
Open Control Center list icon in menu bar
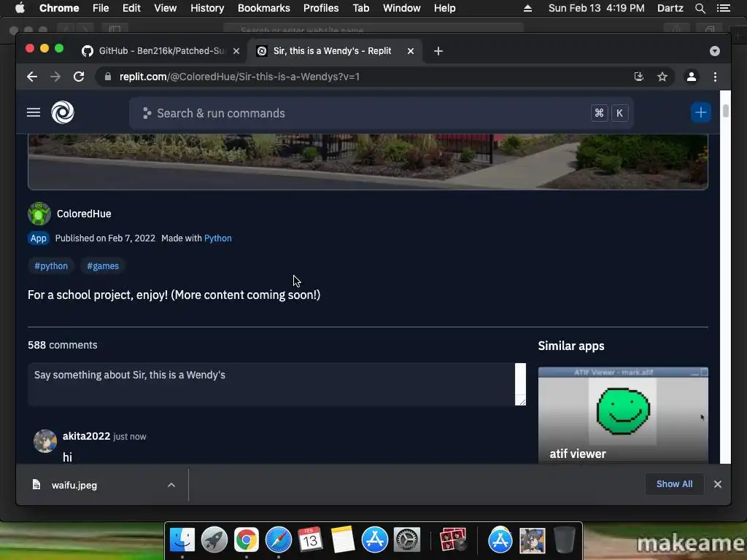click(723, 8)
